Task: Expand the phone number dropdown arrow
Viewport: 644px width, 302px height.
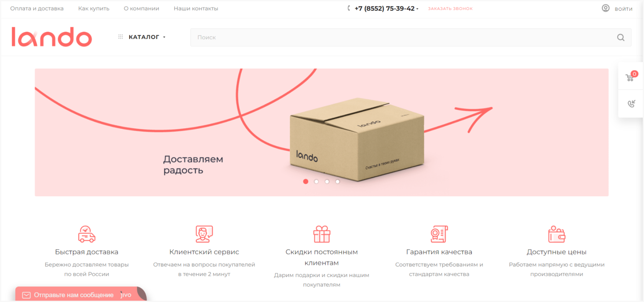Action: click(417, 9)
